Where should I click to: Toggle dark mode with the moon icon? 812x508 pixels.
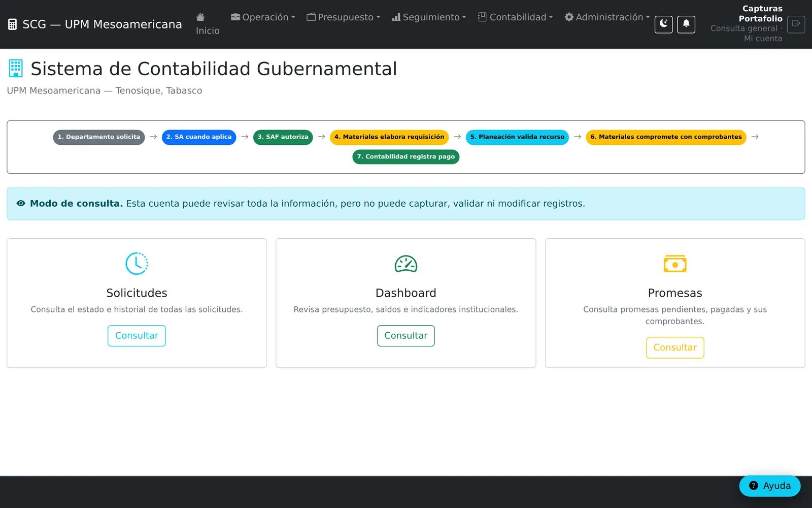pos(663,24)
